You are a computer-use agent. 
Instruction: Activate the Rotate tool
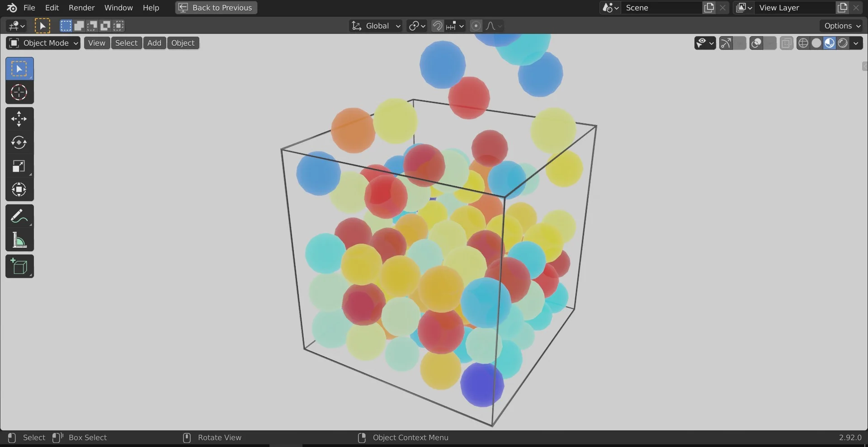click(19, 142)
